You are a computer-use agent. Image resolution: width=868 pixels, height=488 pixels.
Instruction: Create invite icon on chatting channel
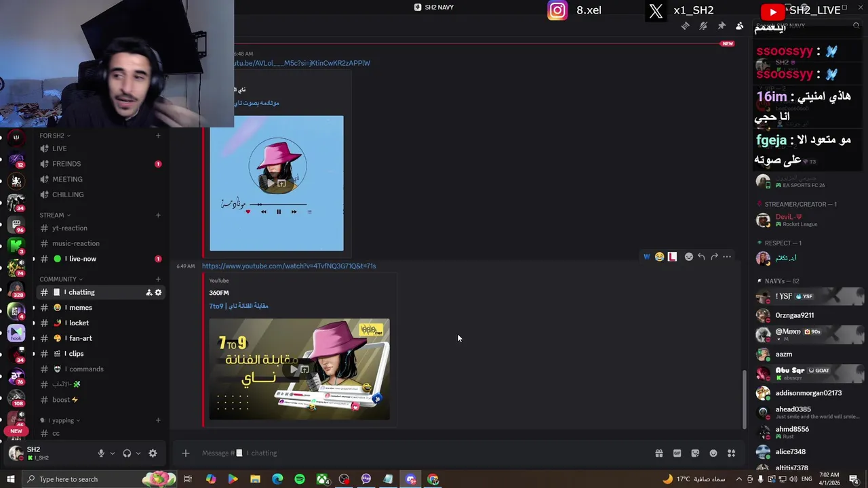click(149, 292)
